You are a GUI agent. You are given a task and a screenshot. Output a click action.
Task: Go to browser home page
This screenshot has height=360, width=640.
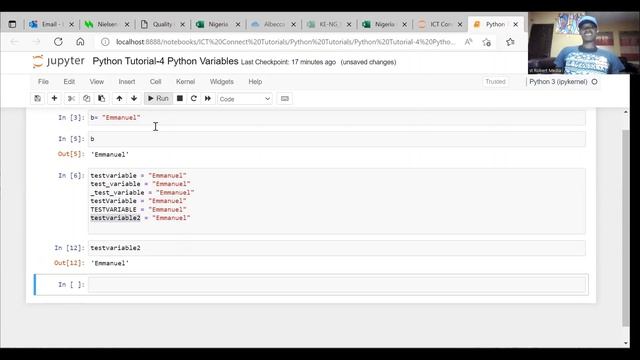point(80,42)
